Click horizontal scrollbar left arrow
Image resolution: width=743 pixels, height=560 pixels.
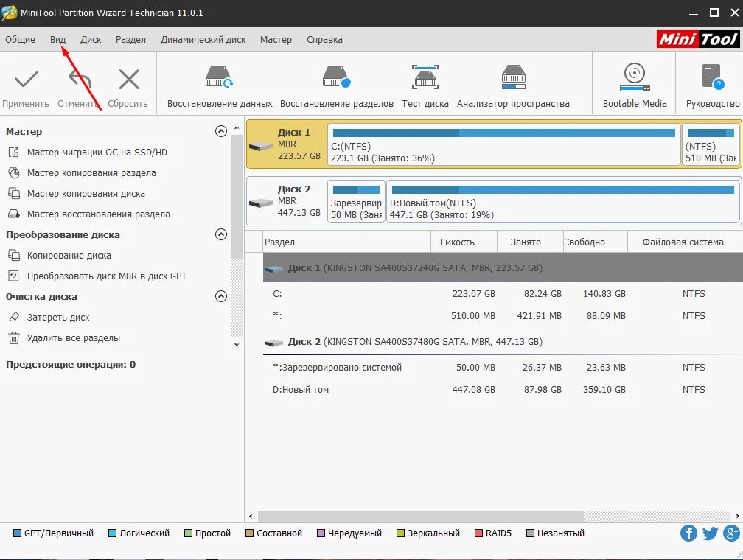pyautogui.click(x=251, y=516)
